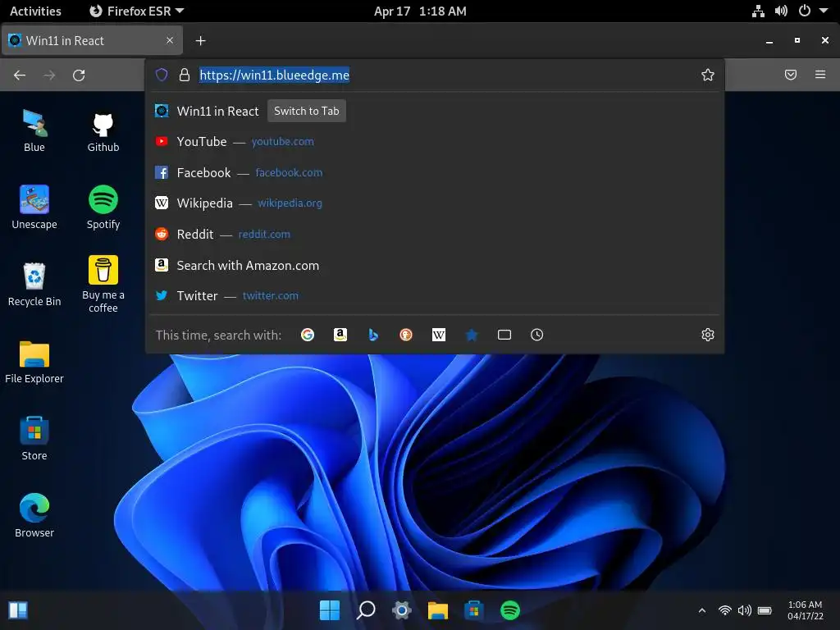Open the GNOME clock showing Apr 17
Image resolution: width=840 pixels, height=630 pixels.
(x=420, y=11)
